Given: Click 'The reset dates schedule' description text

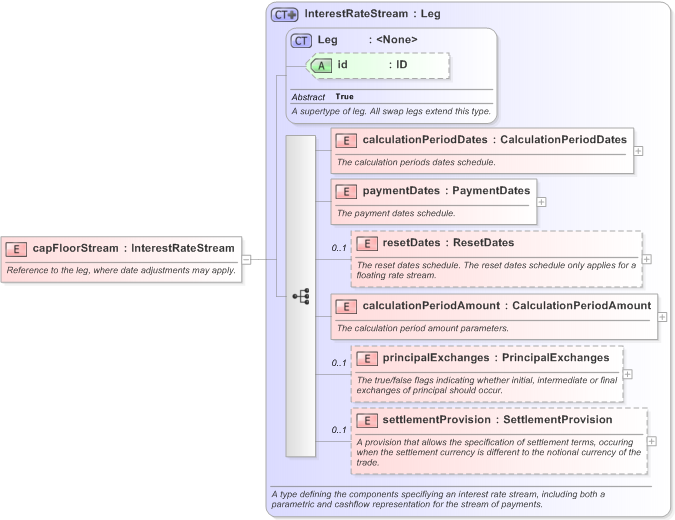Looking at the screenshot, I should pos(496,270).
